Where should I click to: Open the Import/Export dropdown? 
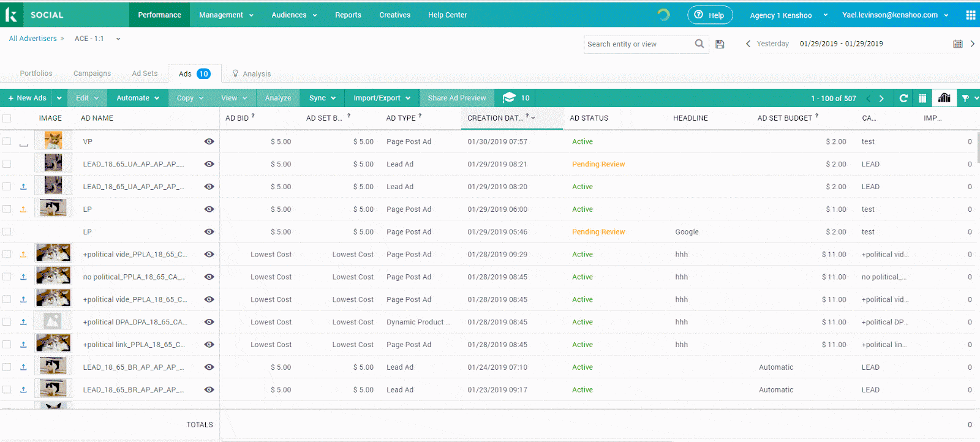point(382,98)
